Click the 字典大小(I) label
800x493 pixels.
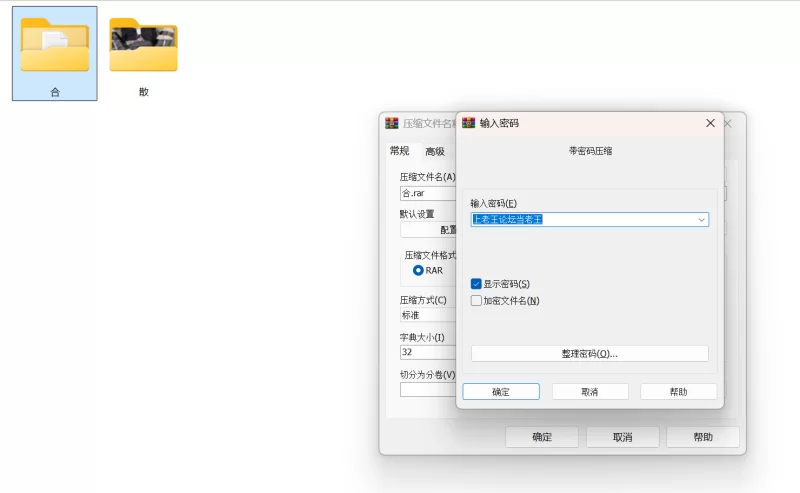tap(422, 337)
